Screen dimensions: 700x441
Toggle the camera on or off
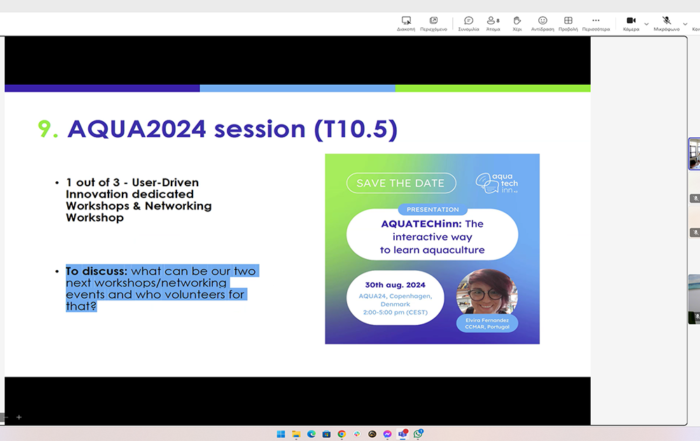tap(631, 21)
